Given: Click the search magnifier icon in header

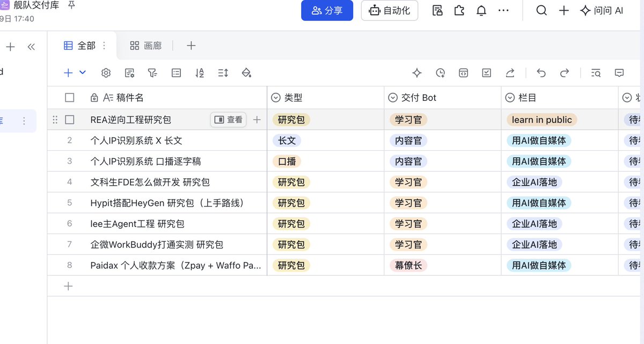Looking at the screenshot, I should pos(541,11).
